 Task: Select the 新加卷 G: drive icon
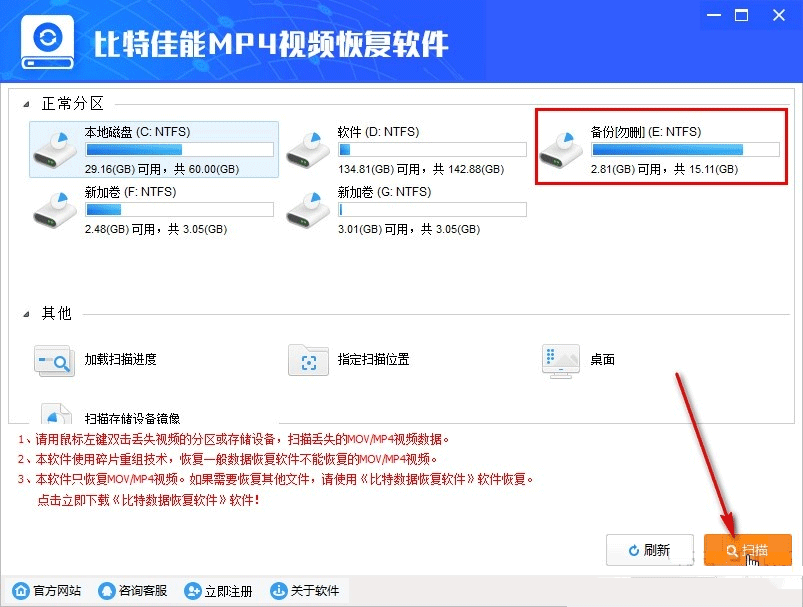(308, 209)
